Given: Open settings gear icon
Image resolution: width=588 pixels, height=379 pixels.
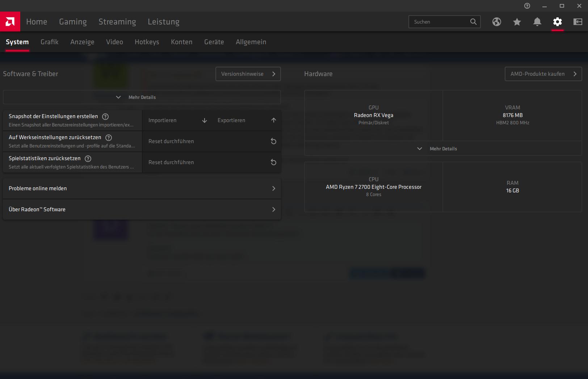Looking at the screenshot, I should (558, 22).
